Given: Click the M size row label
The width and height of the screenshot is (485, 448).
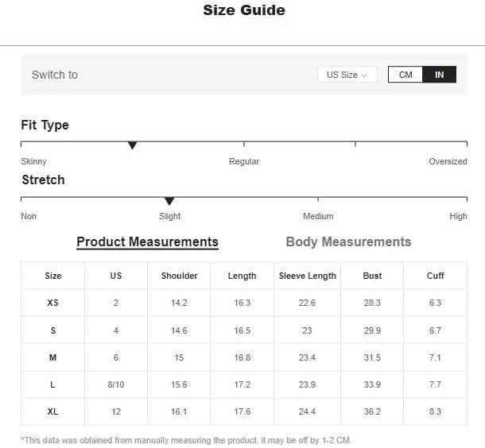Looking at the screenshot, I should (53, 357).
